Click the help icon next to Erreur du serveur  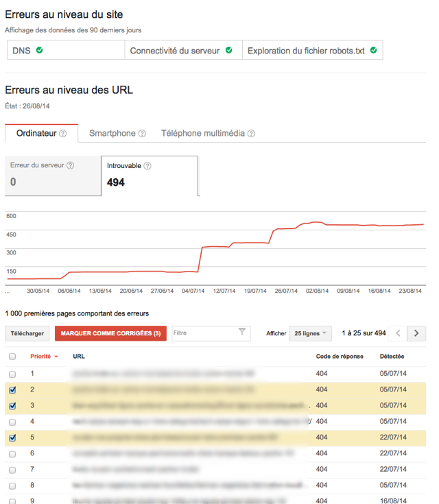70,165
